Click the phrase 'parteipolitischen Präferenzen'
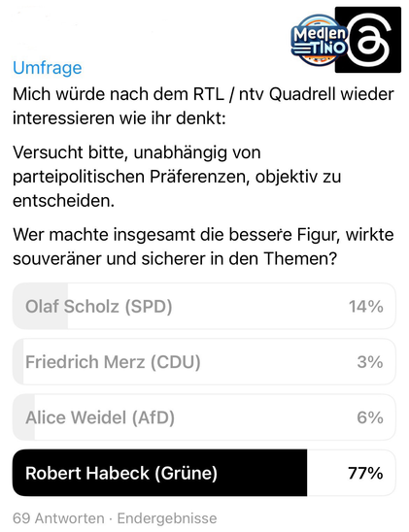Screen dimensions: 409x532 click(x=131, y=177)
